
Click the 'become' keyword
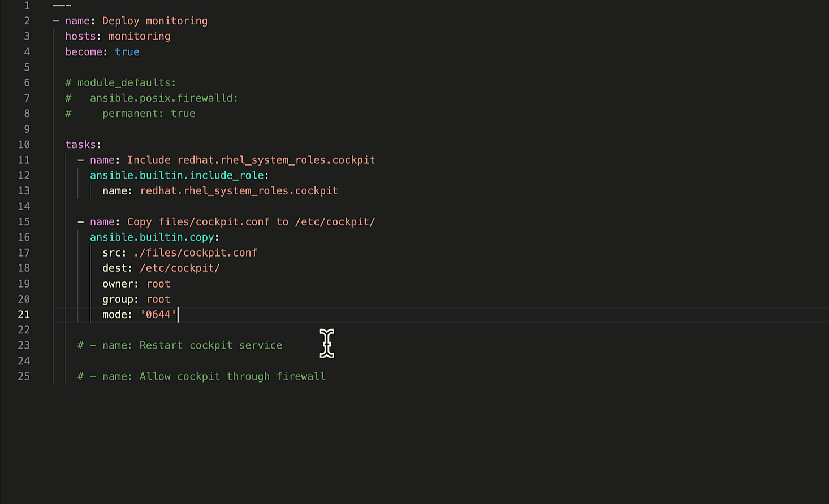coord(84,52)
